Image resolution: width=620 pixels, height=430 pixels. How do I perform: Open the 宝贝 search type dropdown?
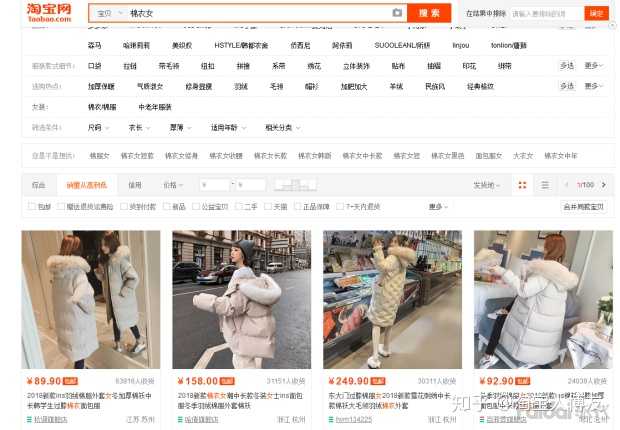click(x=110, y=13)
